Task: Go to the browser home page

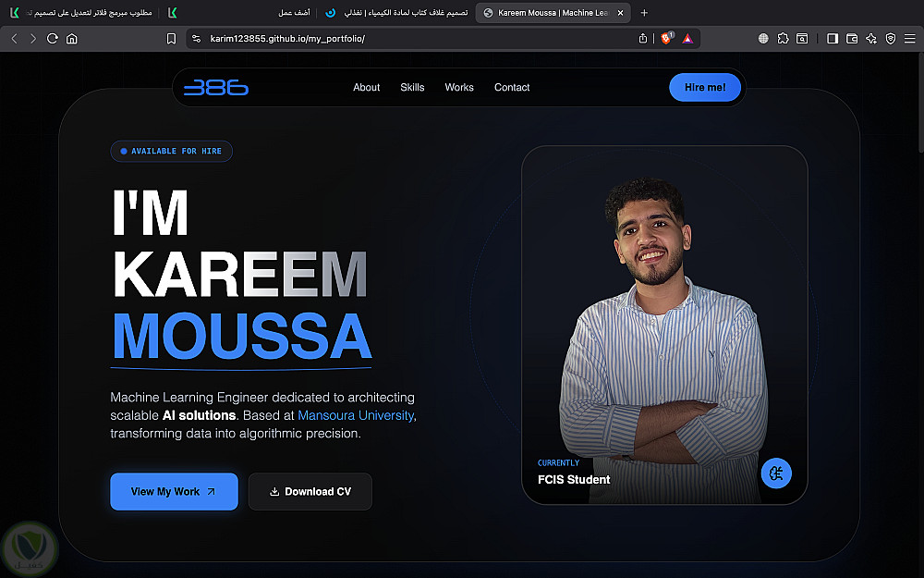Action: point(71,38)
